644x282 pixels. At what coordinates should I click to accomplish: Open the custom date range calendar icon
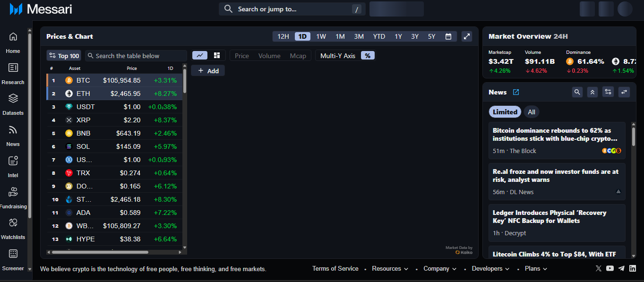coord(448,36)
